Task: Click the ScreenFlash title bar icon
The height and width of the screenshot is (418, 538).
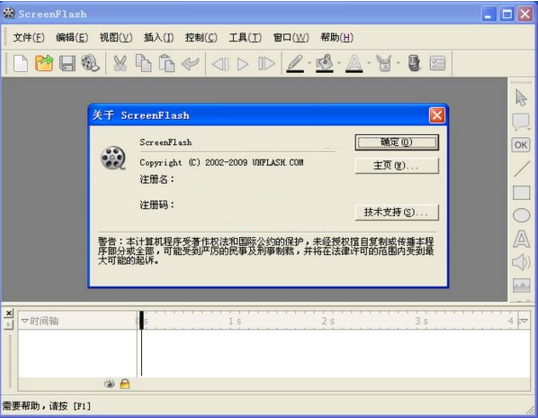Action: pyautogui.click(x=9, y=13)
